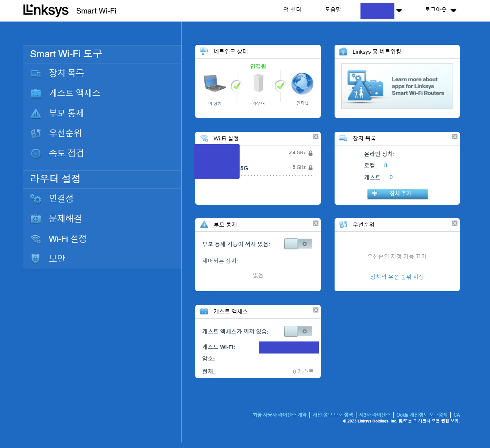The width and height of the screenshot is (490, 448).
Task: Close the 부모 통제 widget
Action: (316, 223)
